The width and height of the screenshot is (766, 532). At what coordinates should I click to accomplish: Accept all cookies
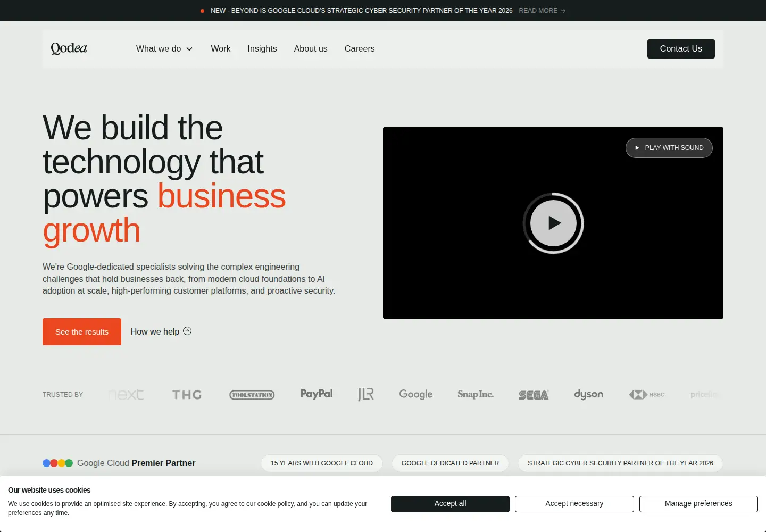point(450,504)
